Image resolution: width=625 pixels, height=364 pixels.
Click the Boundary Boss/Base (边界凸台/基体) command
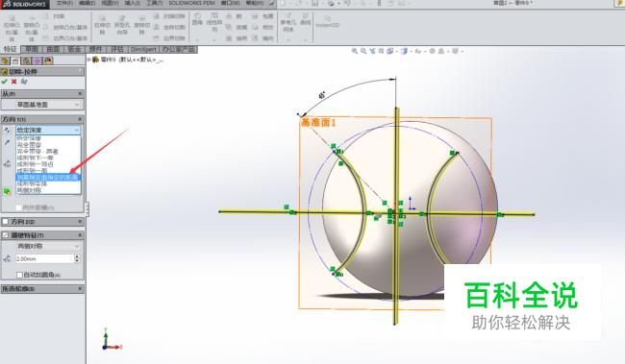(x=65, y=38)
